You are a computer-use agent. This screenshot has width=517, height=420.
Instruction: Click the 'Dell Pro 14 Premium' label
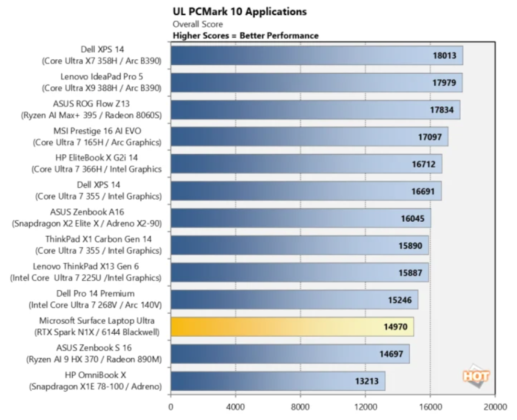pyautogui.click(x=96, y=294)
